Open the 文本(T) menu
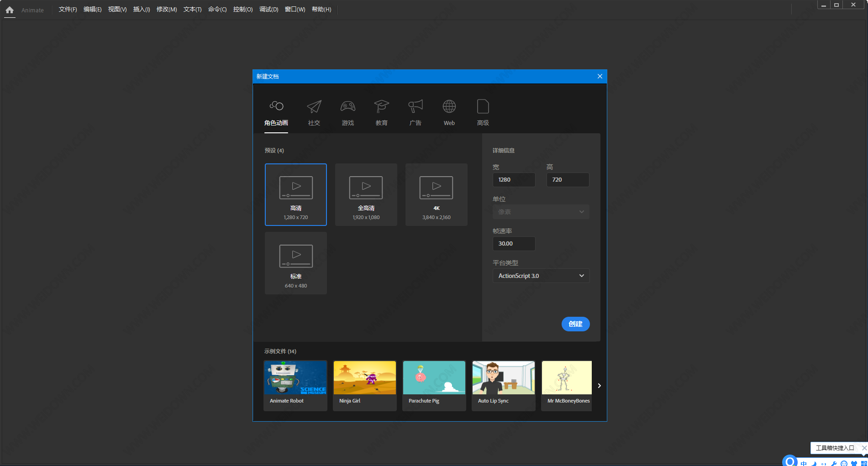The height and width of the screenshot is (466, 868). (192, 10)
